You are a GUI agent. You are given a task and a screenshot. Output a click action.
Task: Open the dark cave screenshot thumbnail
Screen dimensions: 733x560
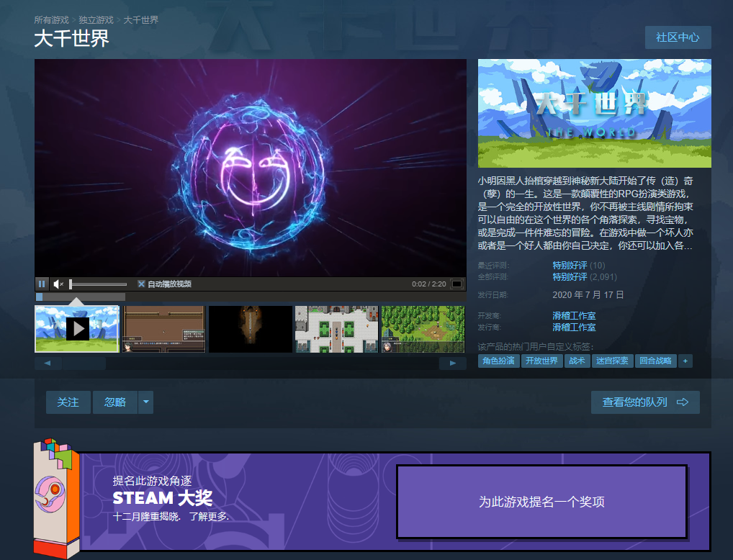click(251, 329)
